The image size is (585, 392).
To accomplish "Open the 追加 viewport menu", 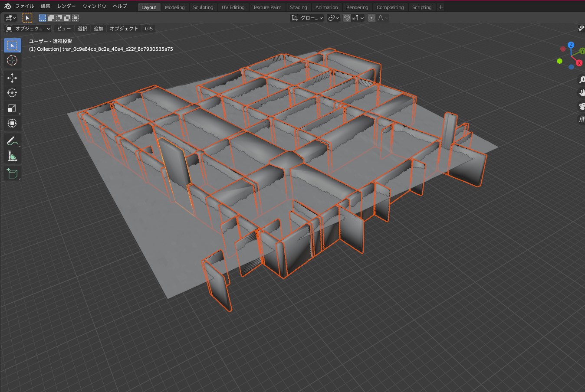I will click(x=99, y=29).
